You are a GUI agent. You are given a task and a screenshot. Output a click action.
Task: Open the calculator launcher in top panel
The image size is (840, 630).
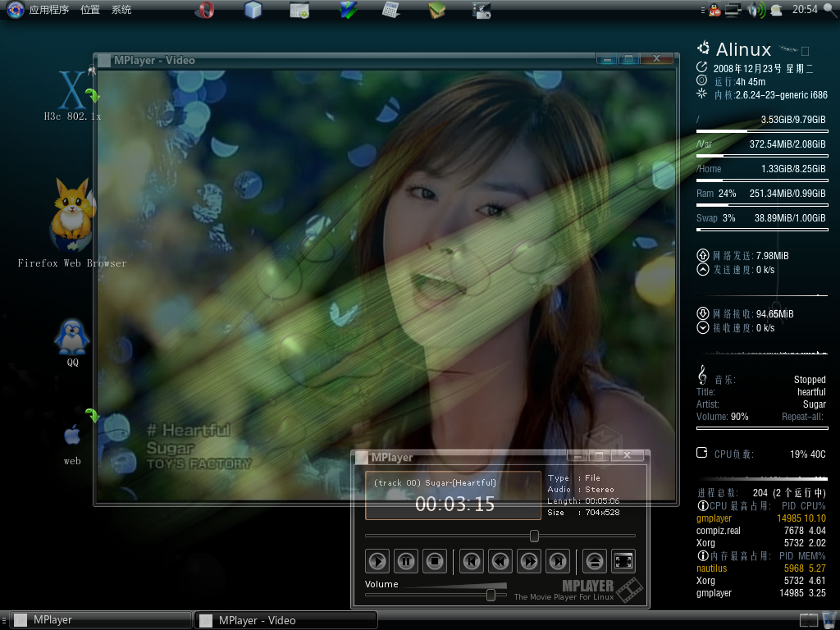point(391,10)
